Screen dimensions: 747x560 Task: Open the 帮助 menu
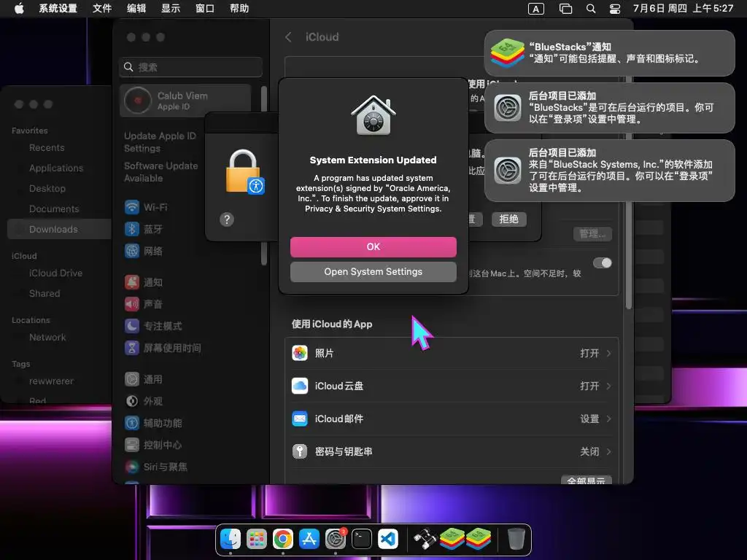[x=239, y=9]
